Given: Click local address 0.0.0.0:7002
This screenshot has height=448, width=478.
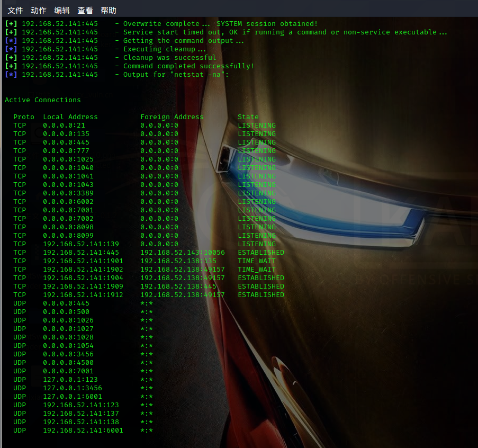Looking at the screenshot, I should [68, 219].
